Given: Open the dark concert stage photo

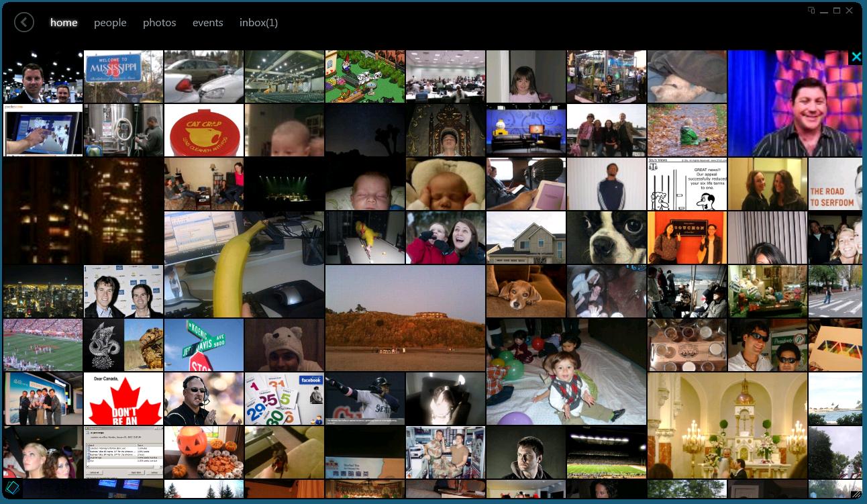Looking at the screenshot, I should pos(285,184).
